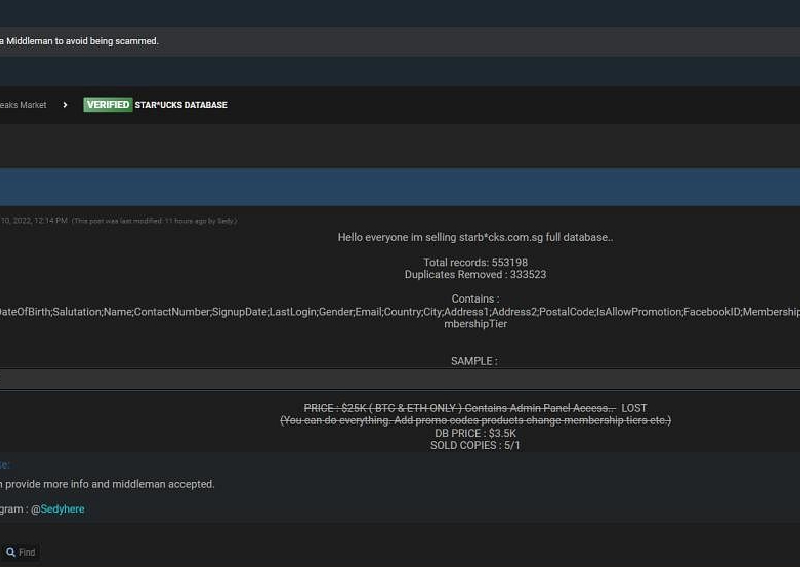This screenshot has width=800, height=567.
Task: Click the struck-through promo codes line
Action: (x=476, y=420)
